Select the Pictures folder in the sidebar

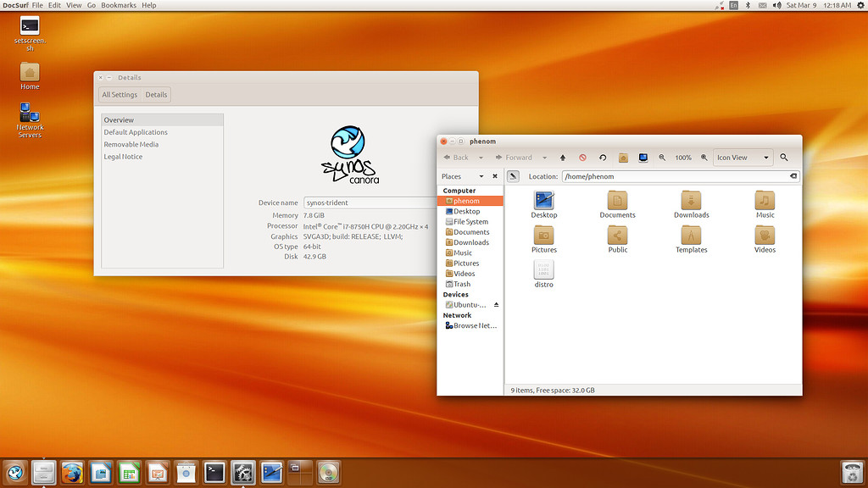(467, 263)
